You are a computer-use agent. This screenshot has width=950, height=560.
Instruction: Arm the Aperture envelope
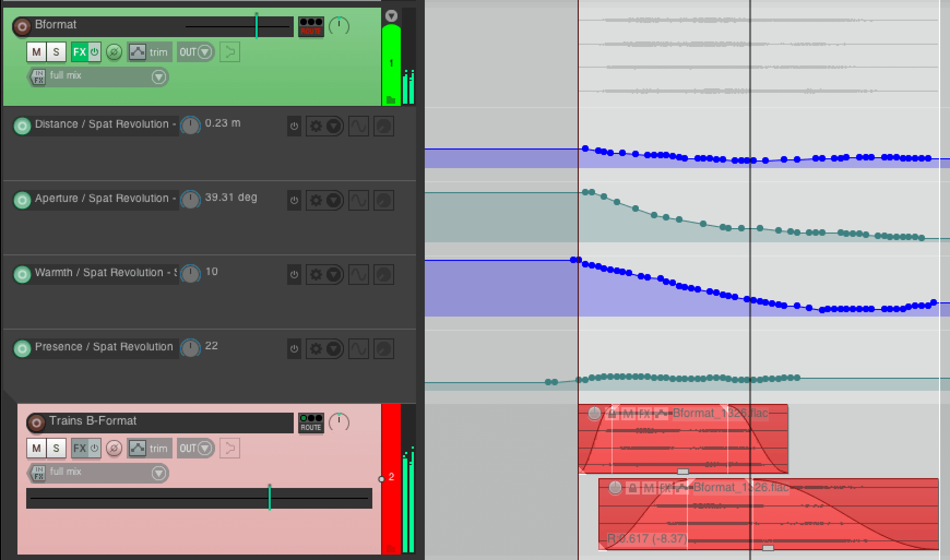(22, 200)
